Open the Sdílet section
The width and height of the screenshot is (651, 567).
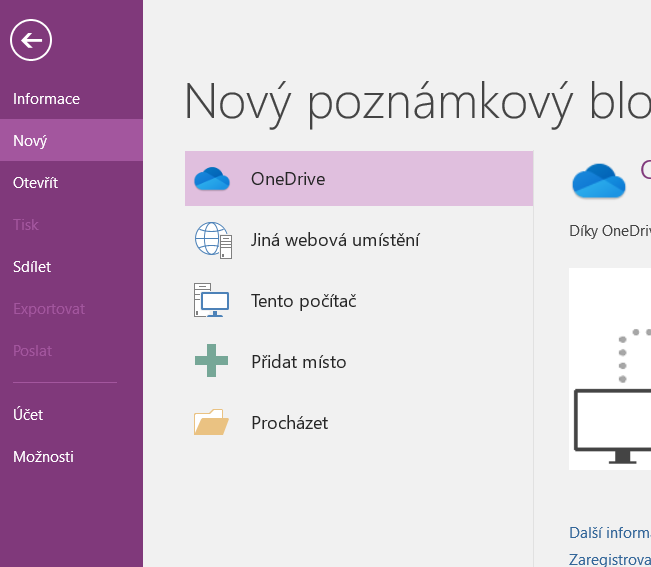click(71, 266)
